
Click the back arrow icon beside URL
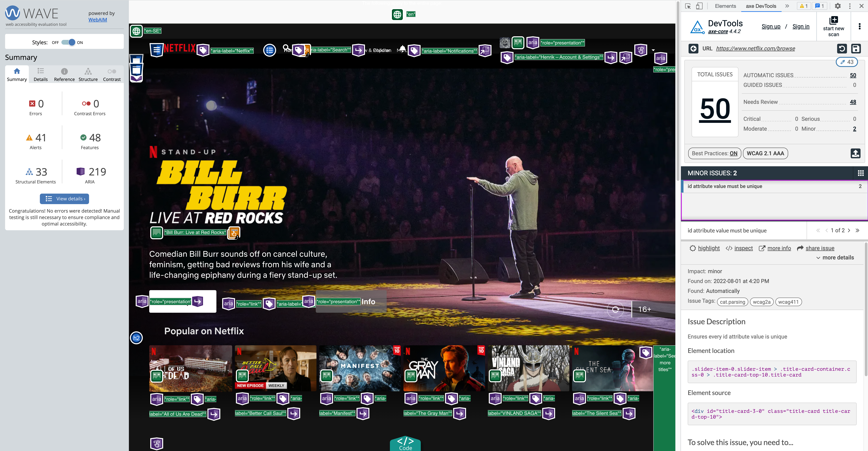[693, 49]
